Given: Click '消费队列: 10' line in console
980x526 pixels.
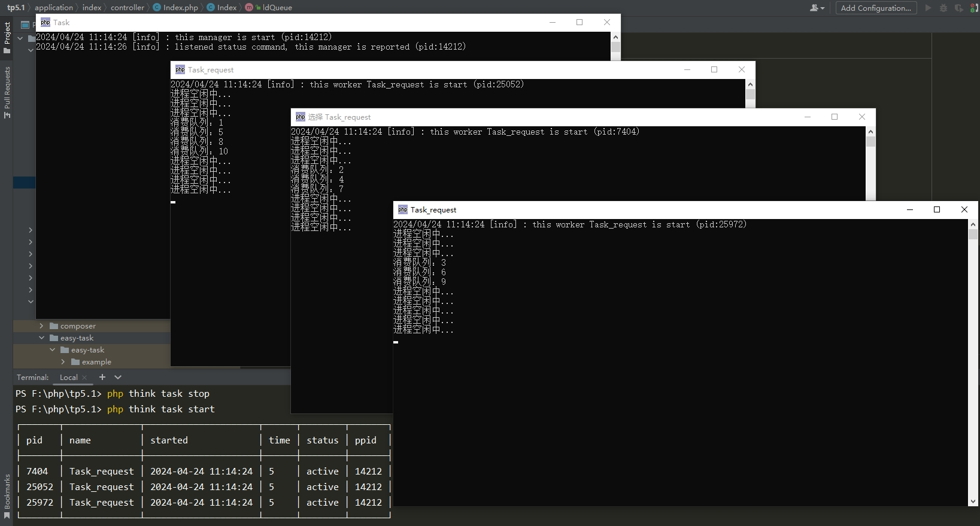Looking at the screenshot, I should pyautogui.click(x=199, y=151).
